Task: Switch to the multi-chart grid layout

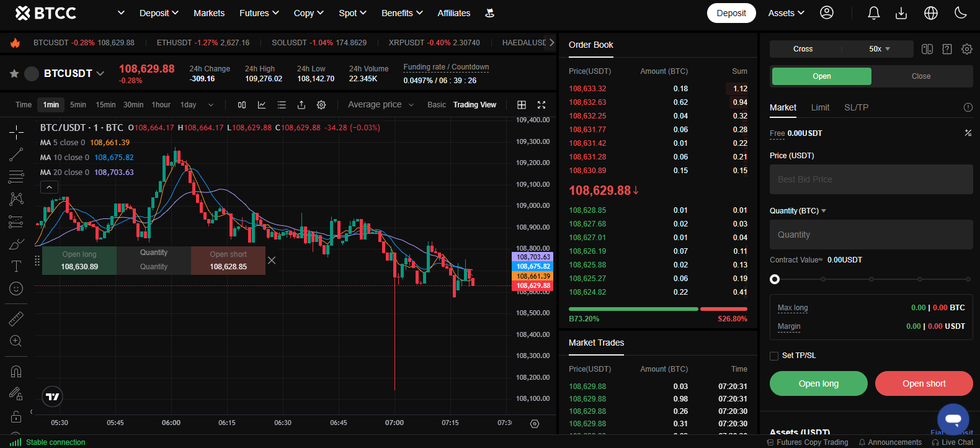Action: (522, 105)
